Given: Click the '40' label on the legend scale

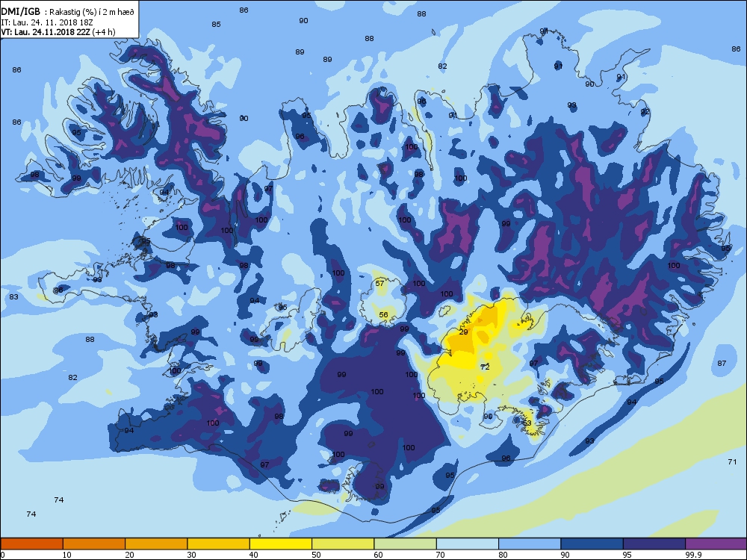Looking at the screenshot, I should (254, 555).
